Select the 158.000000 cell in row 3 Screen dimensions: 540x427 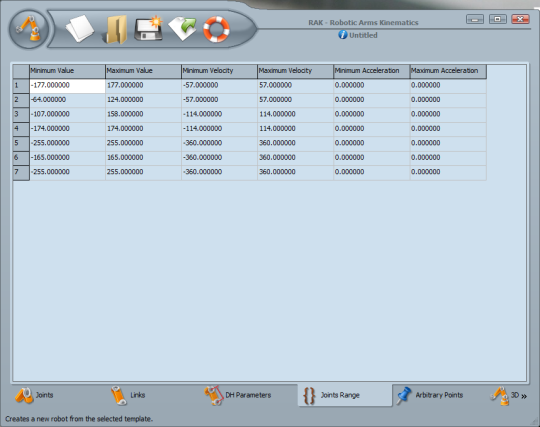(x=143, y=115)
